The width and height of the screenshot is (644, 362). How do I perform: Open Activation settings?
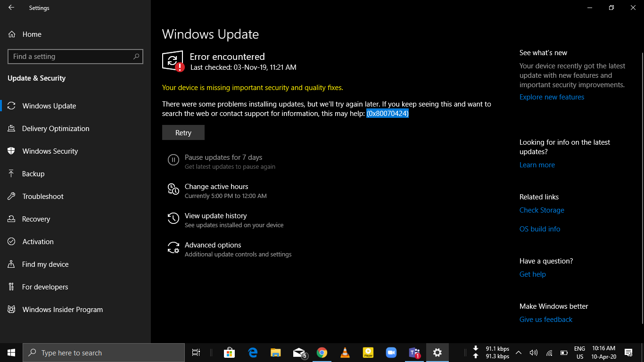point(38,241)
